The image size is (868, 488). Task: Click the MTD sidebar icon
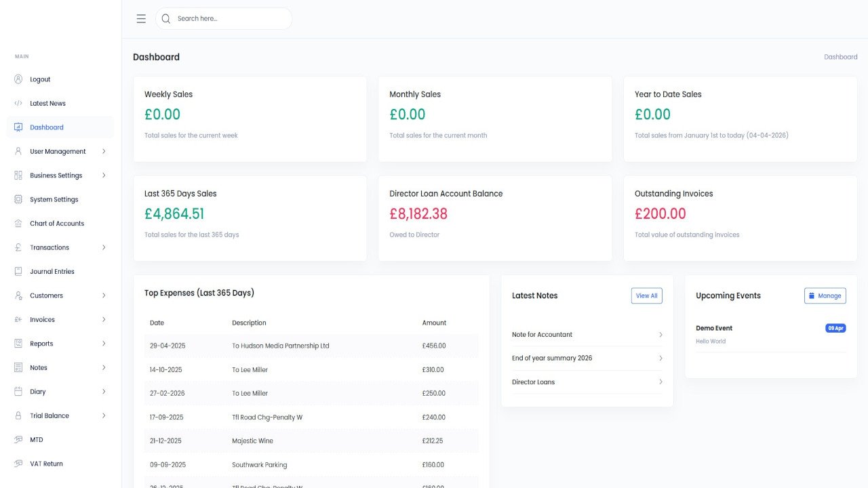tap(18, 440)
